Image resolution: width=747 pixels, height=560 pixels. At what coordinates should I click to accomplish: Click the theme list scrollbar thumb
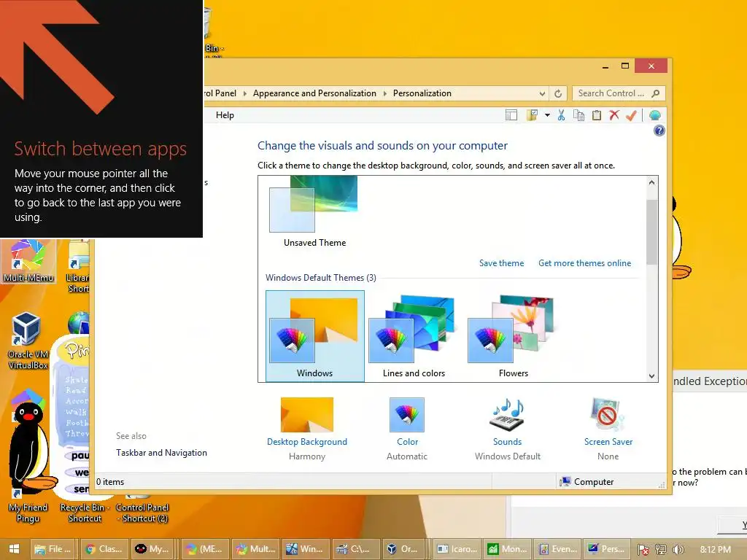(x=651, y=233)
